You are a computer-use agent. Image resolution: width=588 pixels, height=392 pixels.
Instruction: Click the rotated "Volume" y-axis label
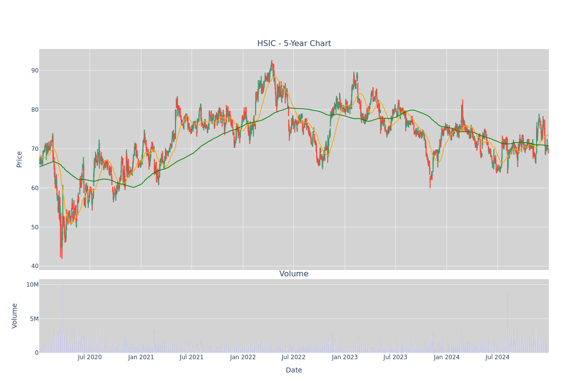15,316
